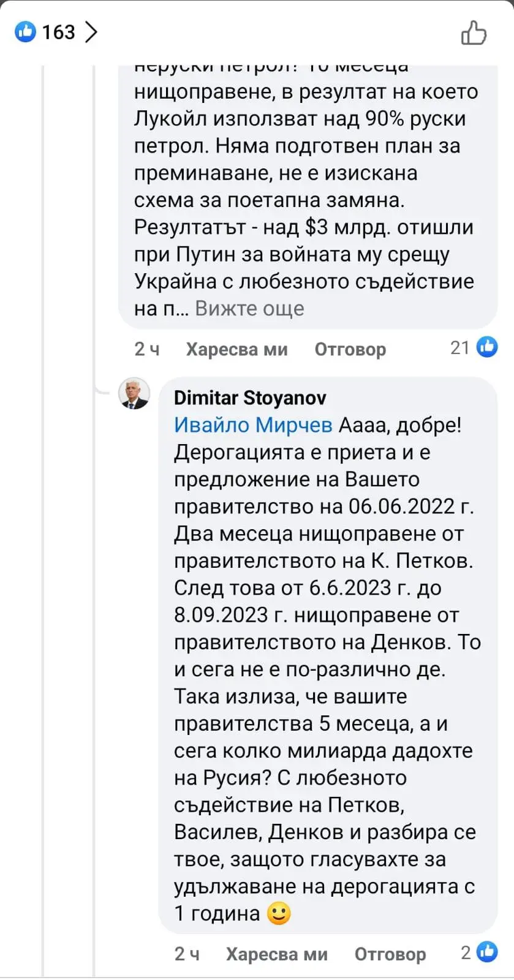
Task: Expand reactions list via chevron next to 163
Action: (91, 32)
